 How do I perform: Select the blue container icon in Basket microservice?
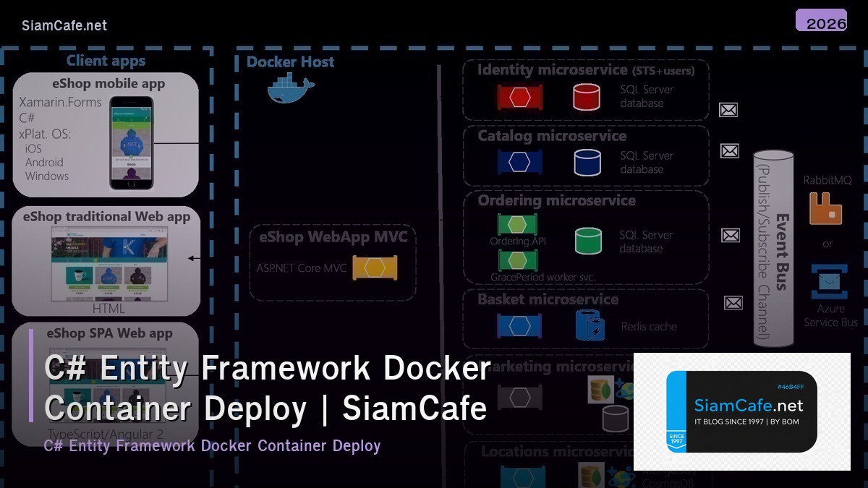pos(519,325)
